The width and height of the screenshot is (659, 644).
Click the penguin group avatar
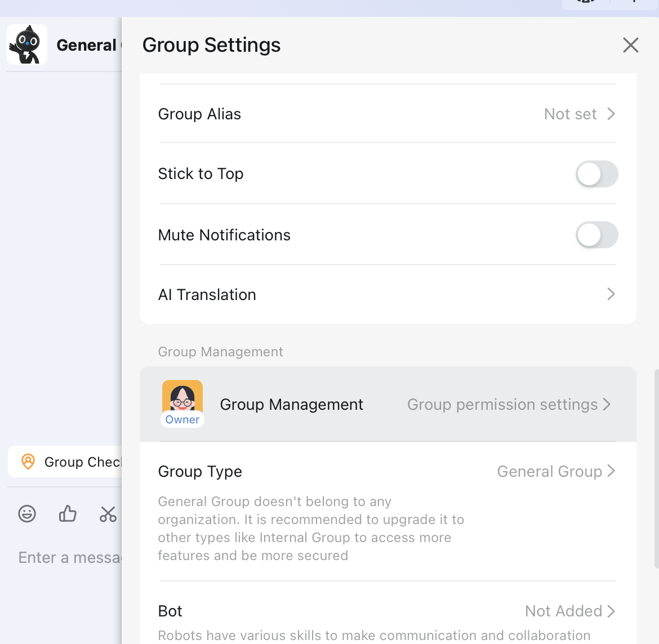(x=26, y=44)
